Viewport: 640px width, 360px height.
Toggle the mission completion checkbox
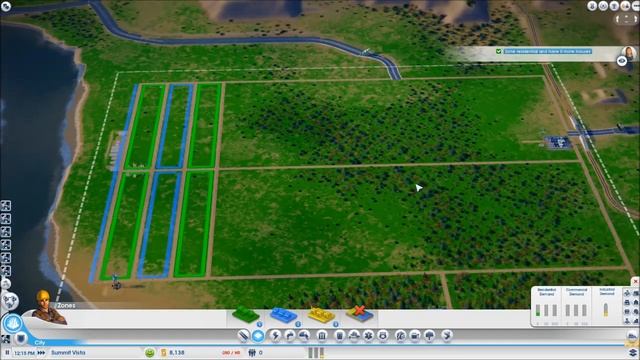tap(498, 51)
